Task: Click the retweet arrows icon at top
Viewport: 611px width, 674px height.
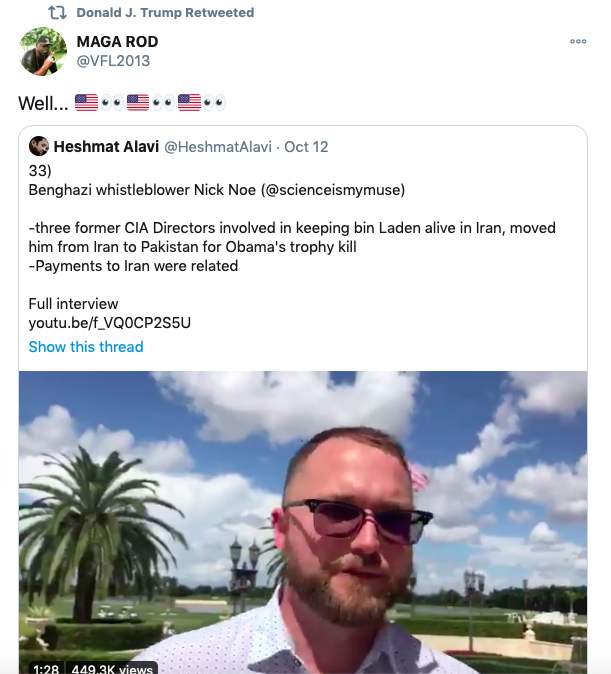Action: click(x=57, y=12)
